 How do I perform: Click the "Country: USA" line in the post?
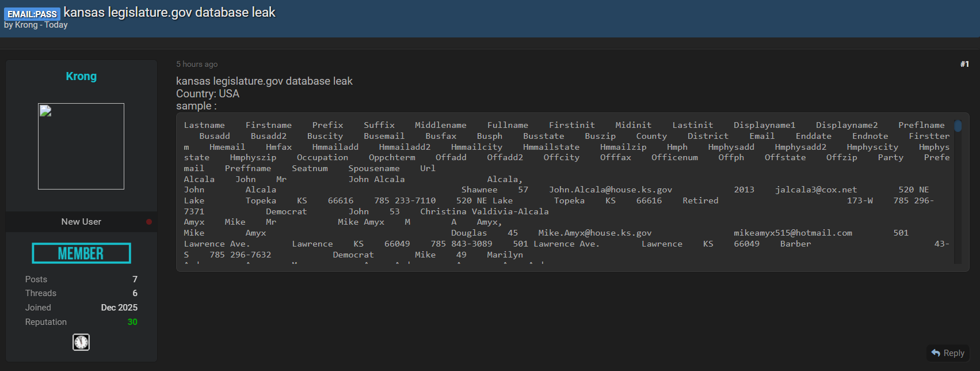[x=208, y=94]
